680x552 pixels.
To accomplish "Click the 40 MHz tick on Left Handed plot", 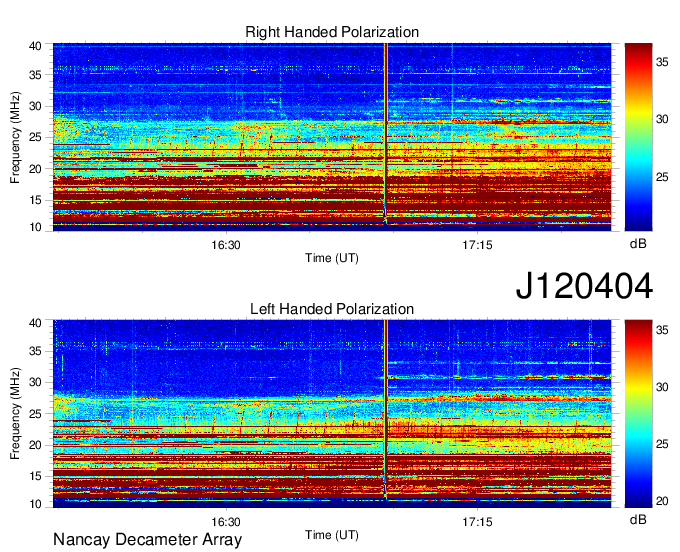I will tap(35, 323).
